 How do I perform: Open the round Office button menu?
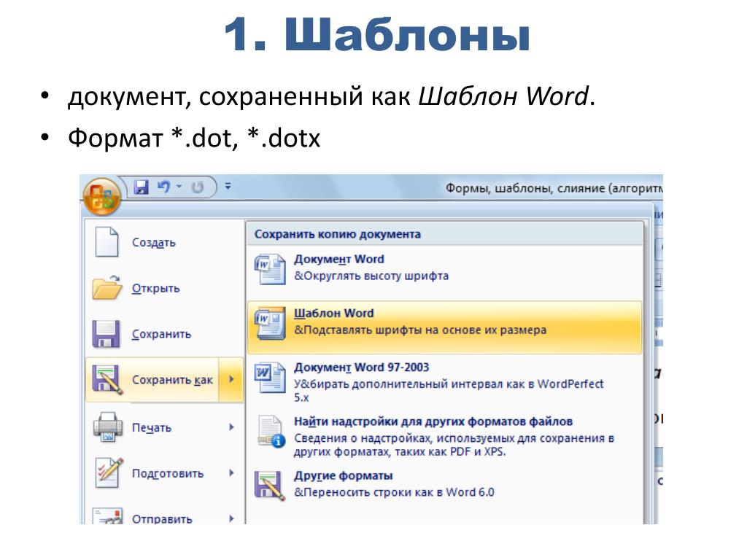(x=101, y=197)
